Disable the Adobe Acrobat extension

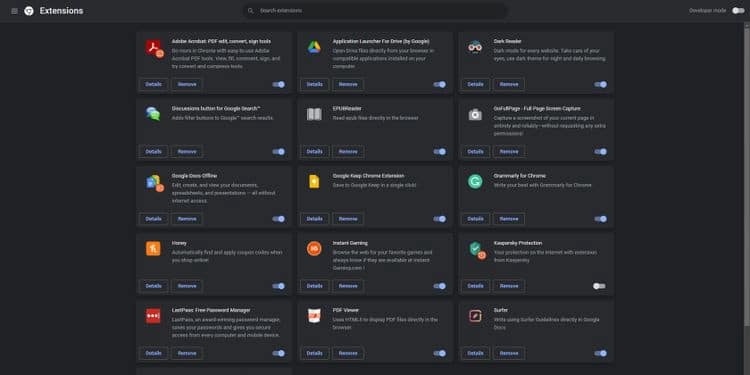coord(278,84)
